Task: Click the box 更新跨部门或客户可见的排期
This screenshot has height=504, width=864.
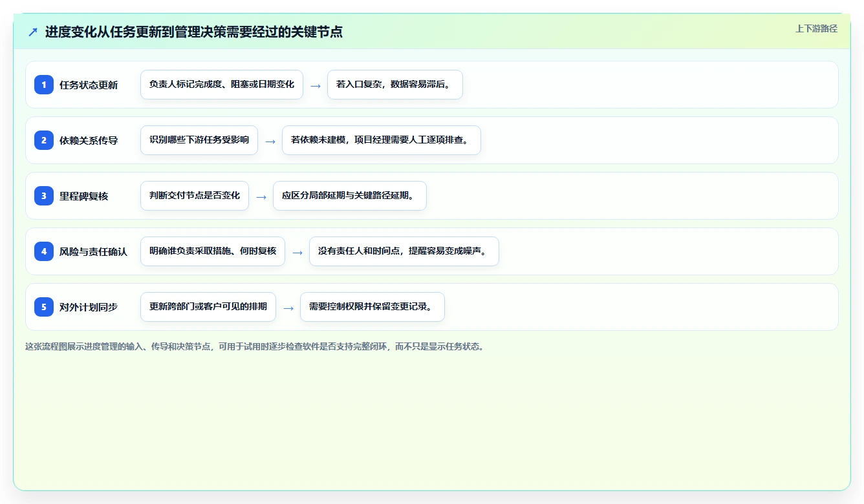Action: (x=208, y=307)
